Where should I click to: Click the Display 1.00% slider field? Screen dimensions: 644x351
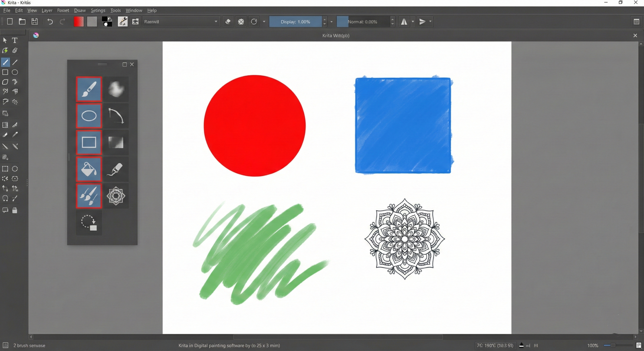click(295, 22)
